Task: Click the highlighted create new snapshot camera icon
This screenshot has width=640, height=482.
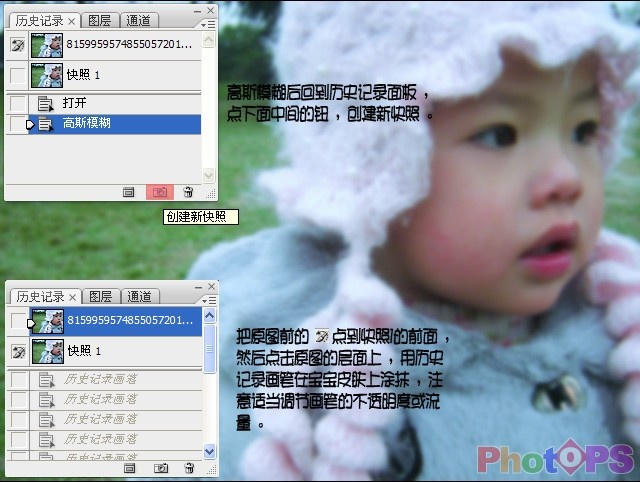Action: coord(160,192)
